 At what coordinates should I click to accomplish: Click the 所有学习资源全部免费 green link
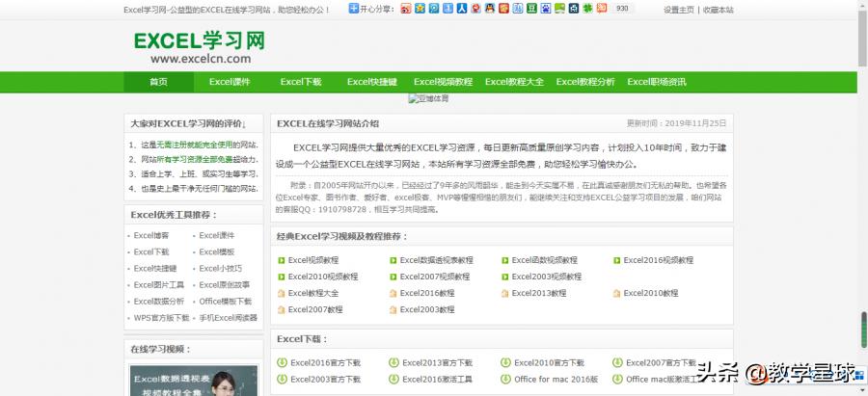194,159
